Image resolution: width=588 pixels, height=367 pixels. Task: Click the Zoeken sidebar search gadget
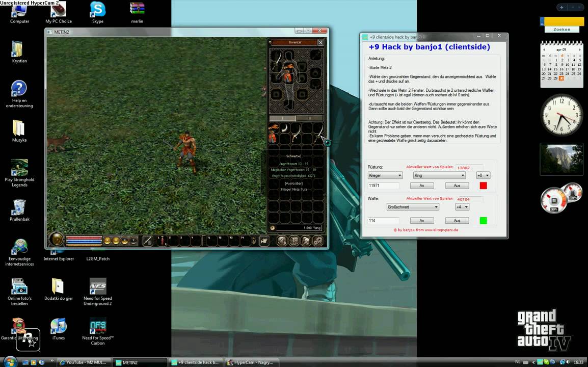tap(562, 25)
